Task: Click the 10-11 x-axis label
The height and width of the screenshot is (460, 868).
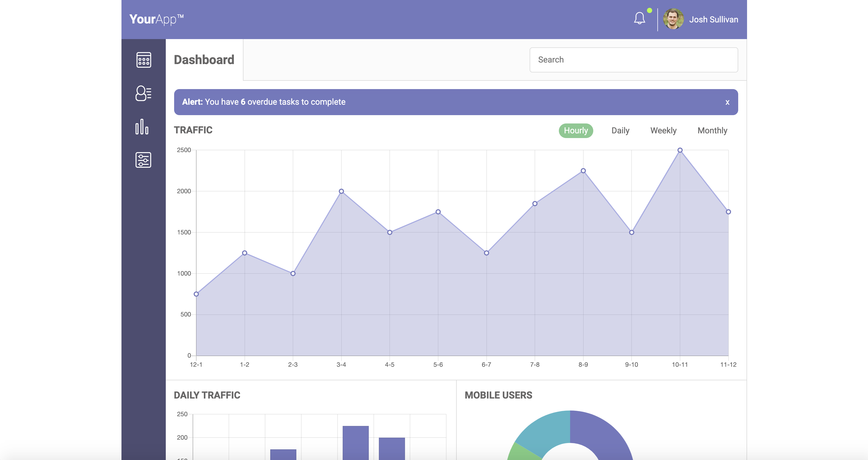Action: [x=680, y=365]
